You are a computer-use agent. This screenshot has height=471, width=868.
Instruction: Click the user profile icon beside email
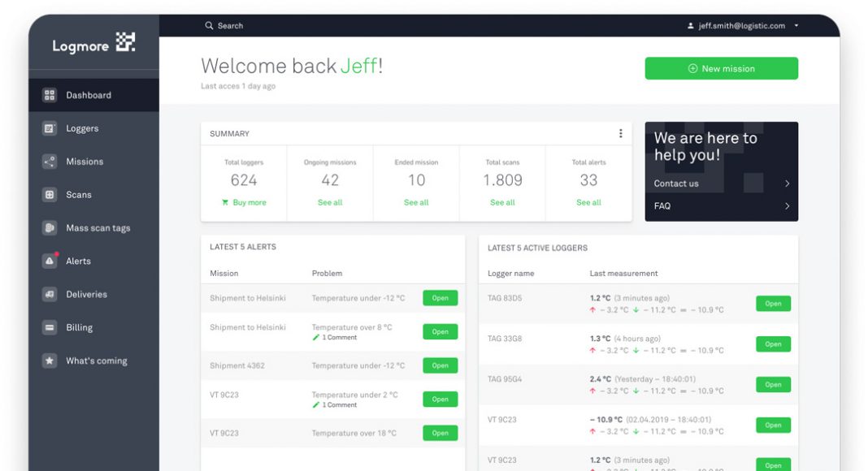(690, 25)
